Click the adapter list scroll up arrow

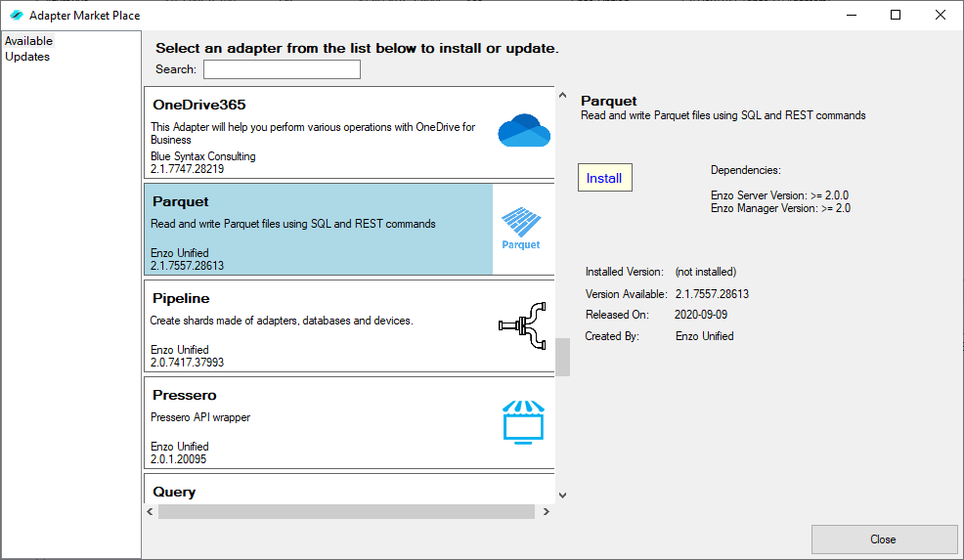click(x=562, y=95)
